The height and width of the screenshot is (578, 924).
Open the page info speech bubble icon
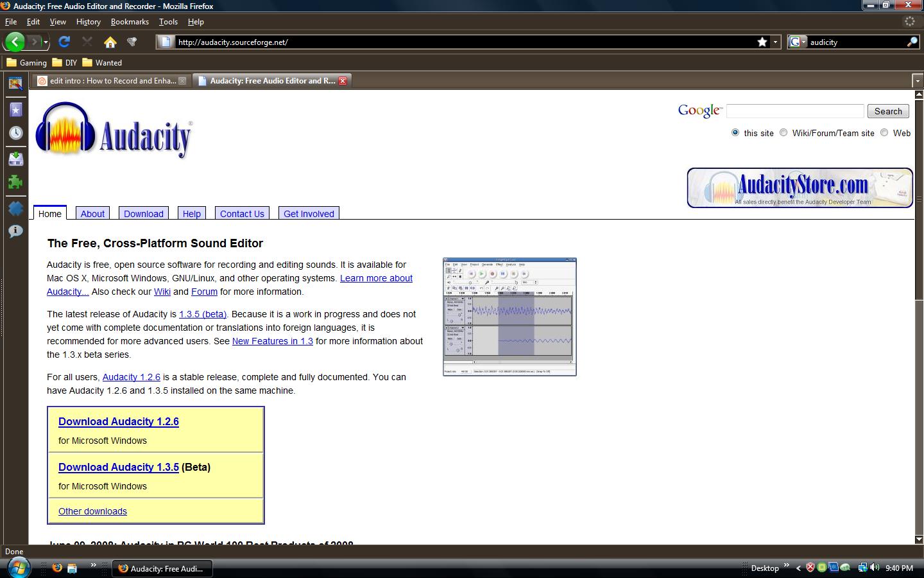[15, 231]
